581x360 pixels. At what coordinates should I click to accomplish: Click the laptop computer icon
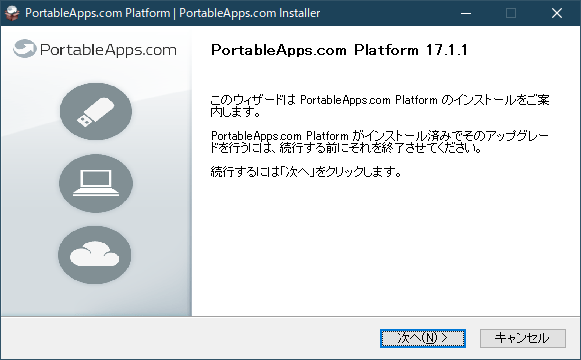[x=96, y=183]
